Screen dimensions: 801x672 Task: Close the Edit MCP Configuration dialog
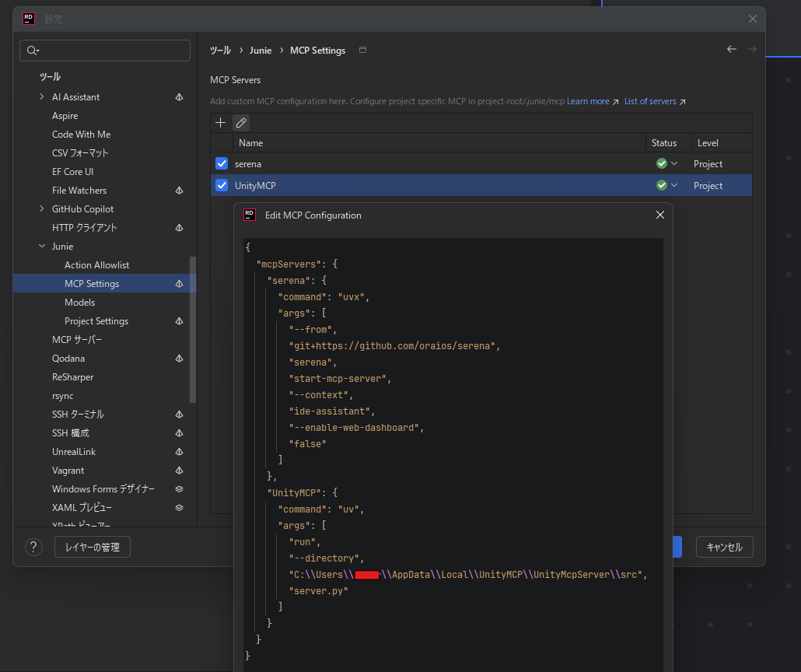pos(660,215)
